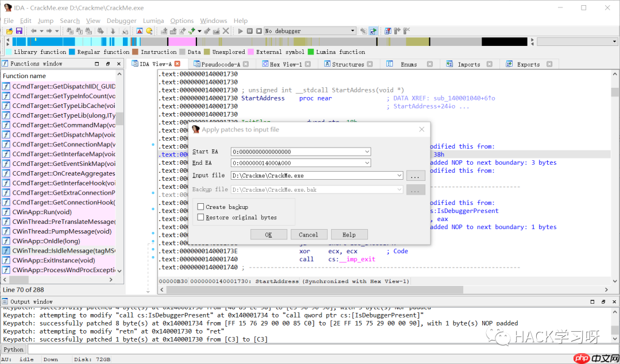Open the No debugger selection dropdown
The height and width of the screenshot is (364, 620).
point(352,31)
